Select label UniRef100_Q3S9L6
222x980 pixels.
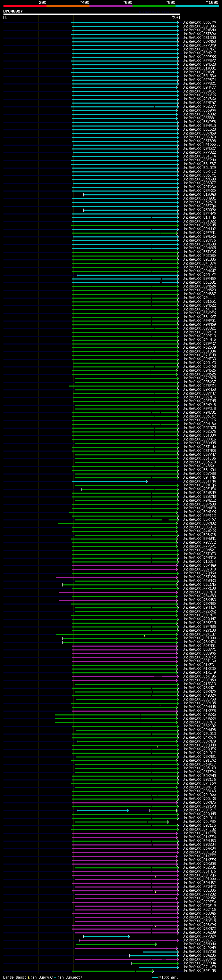(x=199, y=527)
